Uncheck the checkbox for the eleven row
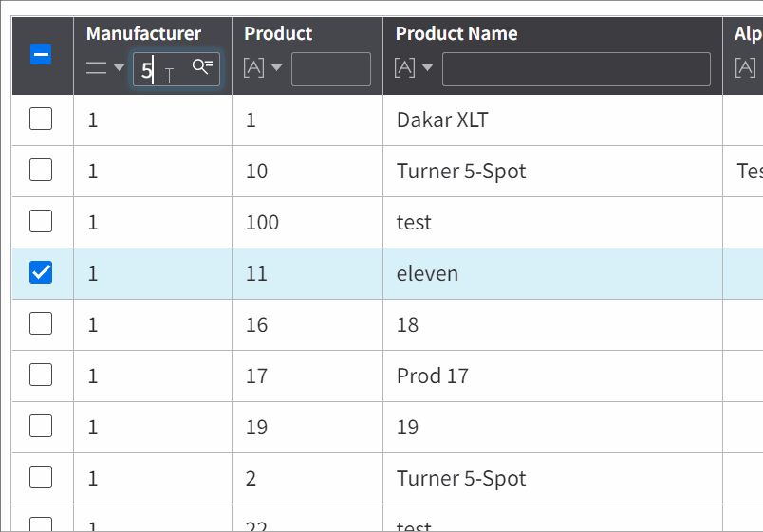The image size is (763, 532). (41, 272)
